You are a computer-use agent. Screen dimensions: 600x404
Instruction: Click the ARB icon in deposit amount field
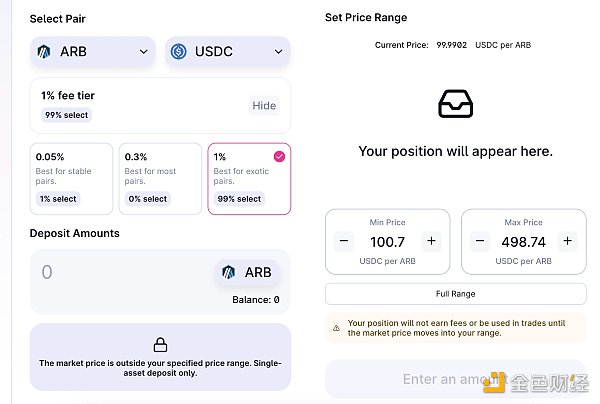228,272
